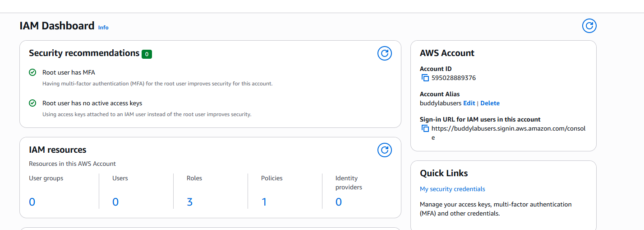Screen dimensions: 644x230
Task: Open the Users count link
Action: pos(115,202)
